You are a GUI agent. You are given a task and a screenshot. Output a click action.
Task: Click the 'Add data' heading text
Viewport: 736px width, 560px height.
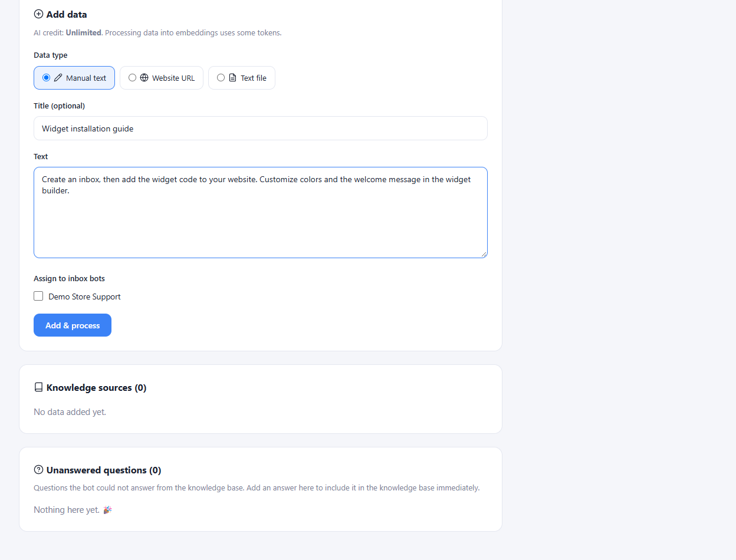coord(67,14)
